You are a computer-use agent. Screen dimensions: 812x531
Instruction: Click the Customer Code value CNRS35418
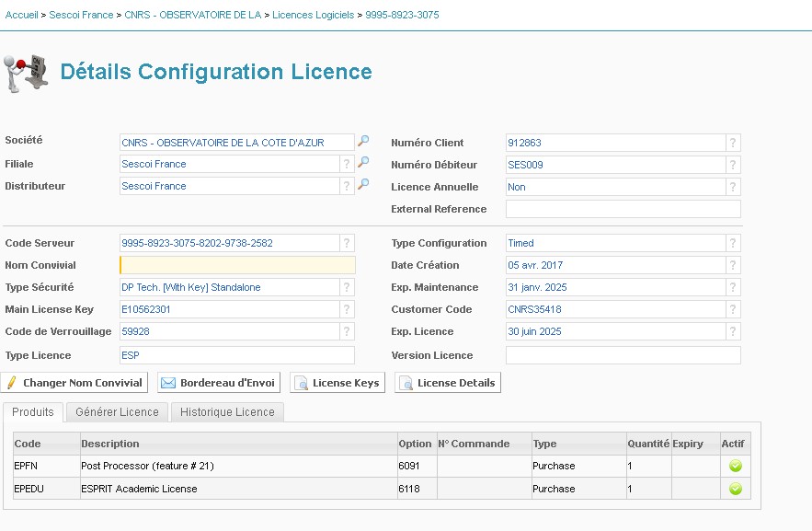tap(534, 309)
